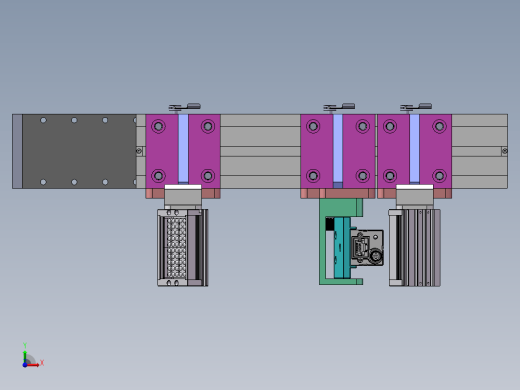Click the blue origin sphere of the triad

(25, 365)
